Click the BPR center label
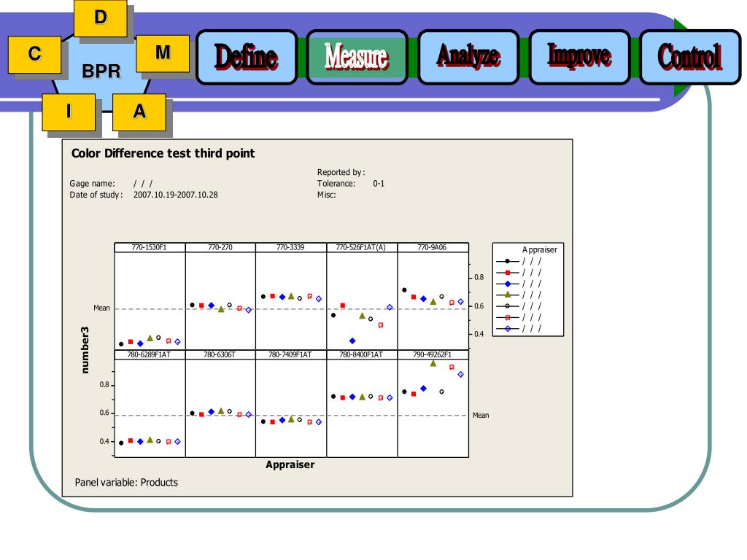 101,71
